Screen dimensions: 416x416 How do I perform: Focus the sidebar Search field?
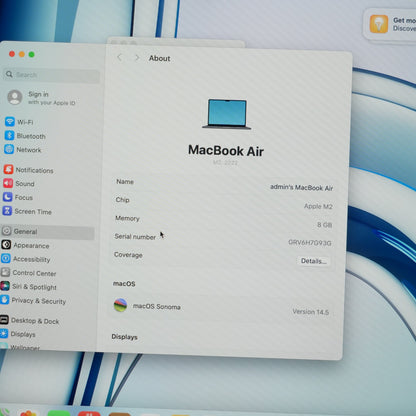click(x=52, y=75)
